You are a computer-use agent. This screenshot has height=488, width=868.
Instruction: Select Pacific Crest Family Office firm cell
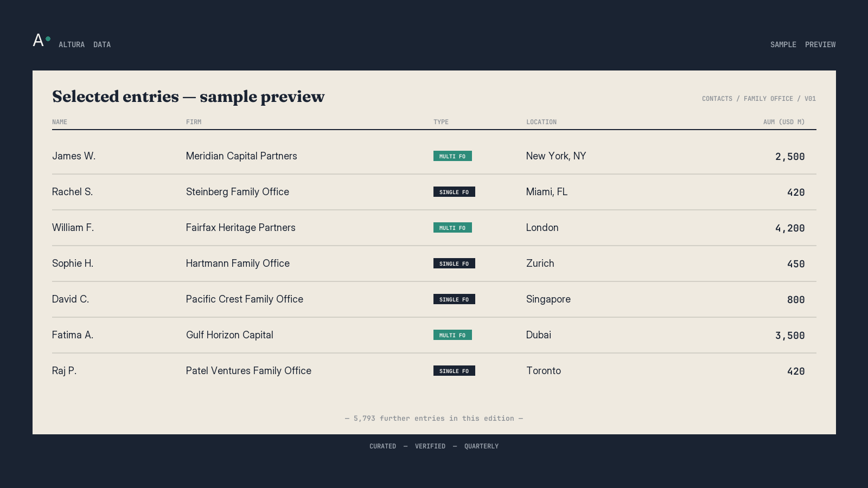(245, 299)
